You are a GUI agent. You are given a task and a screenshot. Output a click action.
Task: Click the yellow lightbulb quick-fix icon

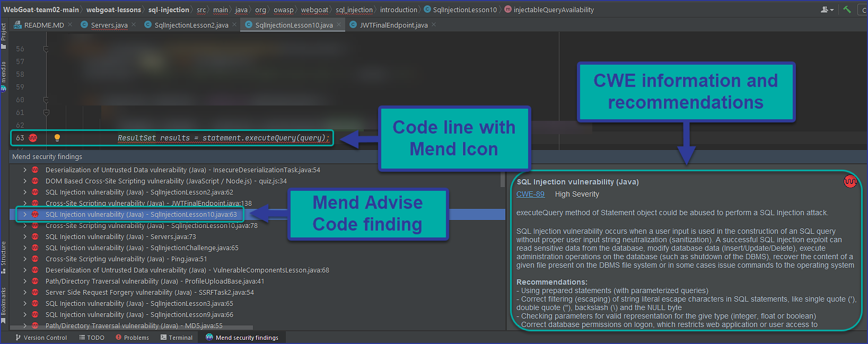click(x=57, y=138)
